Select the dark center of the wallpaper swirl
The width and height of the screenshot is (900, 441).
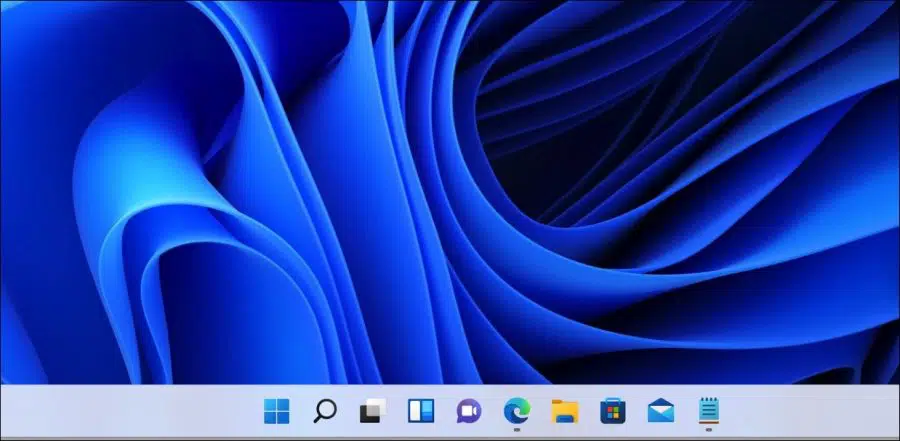(574, 144)
